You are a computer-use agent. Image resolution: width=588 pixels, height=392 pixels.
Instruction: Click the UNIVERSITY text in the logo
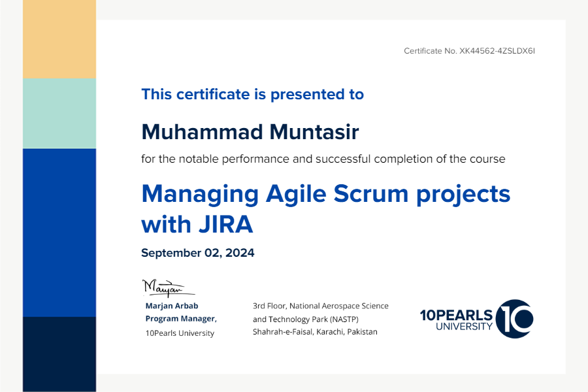[x=464, y=327]
